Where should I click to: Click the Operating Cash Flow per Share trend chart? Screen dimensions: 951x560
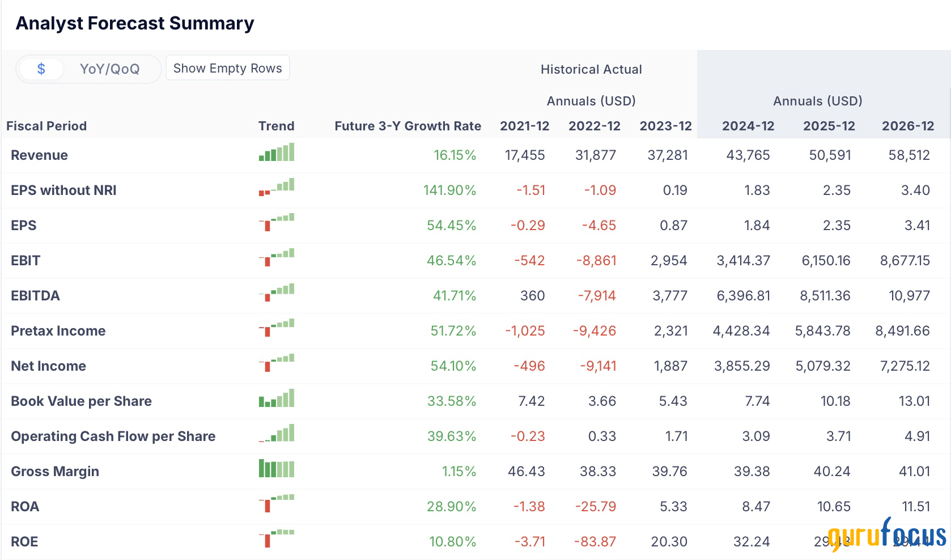[x=277, y=434]
